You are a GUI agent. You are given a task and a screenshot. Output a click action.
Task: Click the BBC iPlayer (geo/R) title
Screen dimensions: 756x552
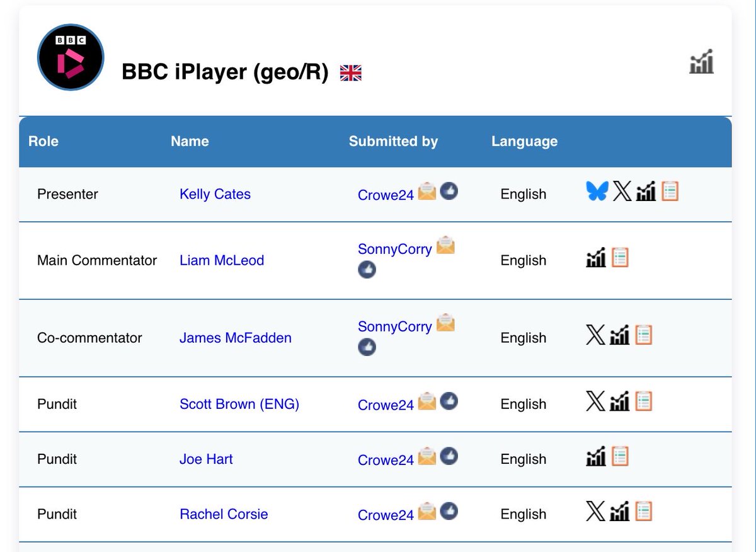[x=225, y=72]
